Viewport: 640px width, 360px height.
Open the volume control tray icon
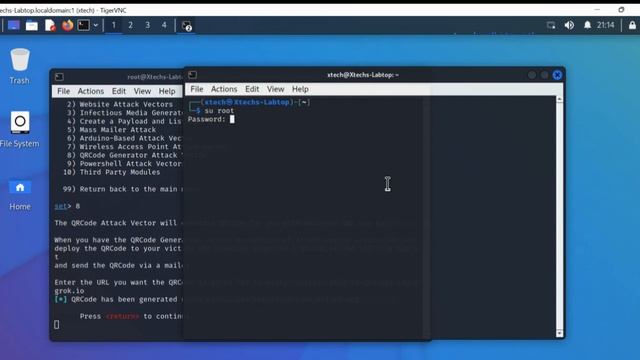point(569,25)
